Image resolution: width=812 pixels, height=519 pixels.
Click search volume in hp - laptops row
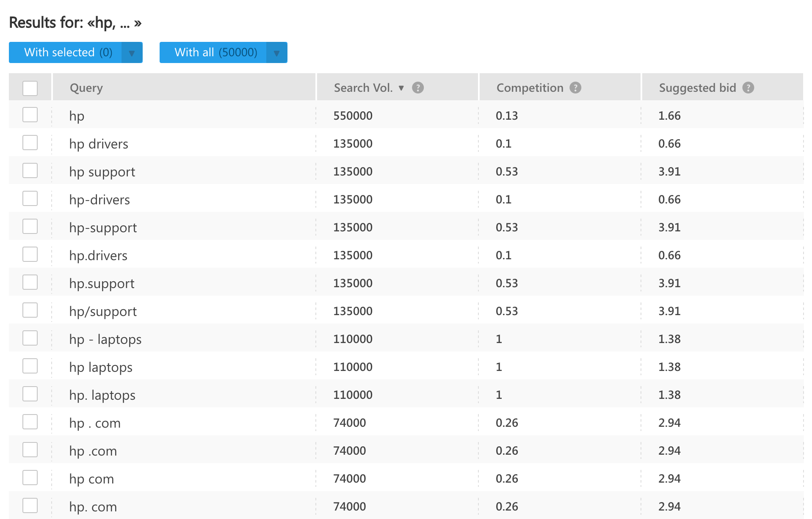click(x=353, y=339)
